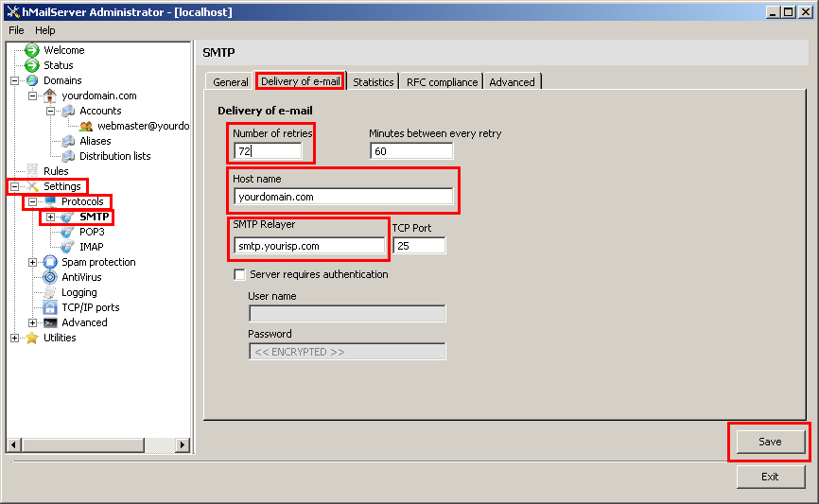Open the RFC compliance tab
This screenshot has width=819, height=504.
click(442, 82)
